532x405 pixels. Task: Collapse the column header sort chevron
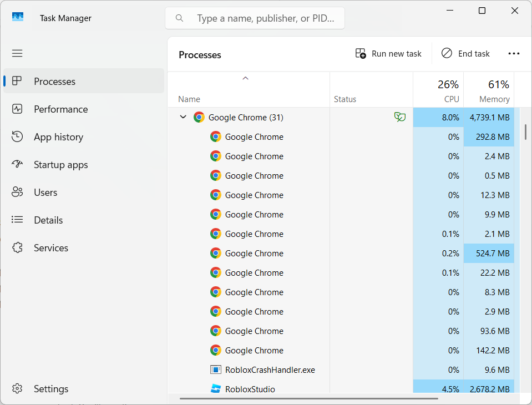click(x=245, y=78)
